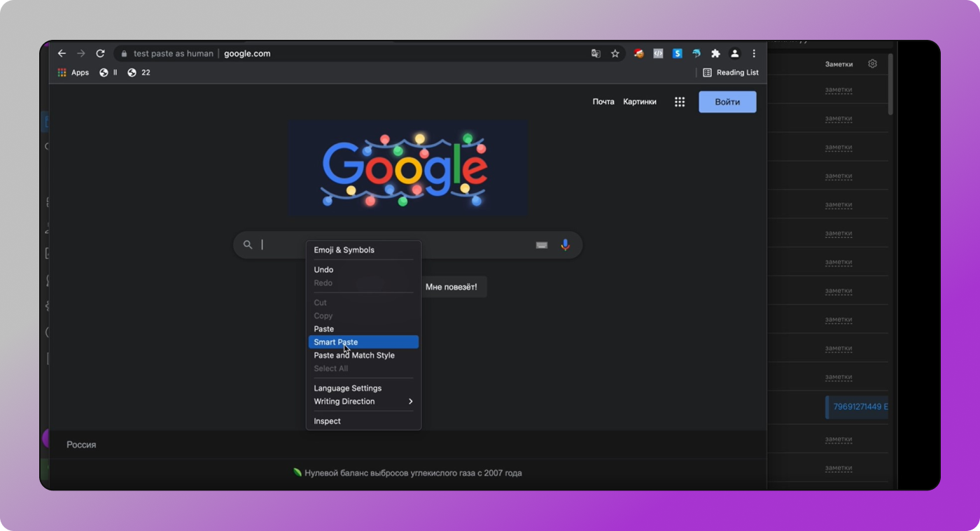
Task: Open the profile avatar menu
Action: pyautogui.click(x=734, y=53)
